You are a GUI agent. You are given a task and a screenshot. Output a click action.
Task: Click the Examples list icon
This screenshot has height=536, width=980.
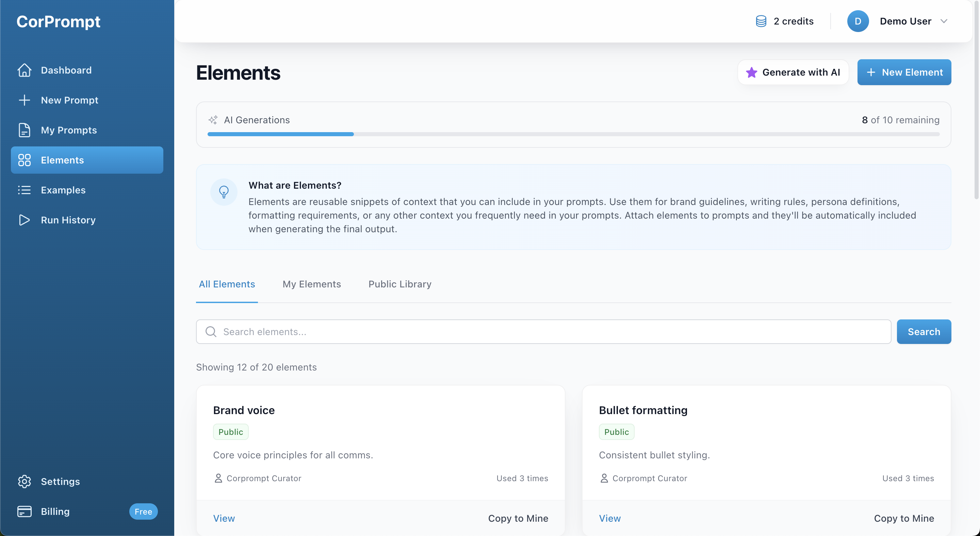[x=24, y=190]
